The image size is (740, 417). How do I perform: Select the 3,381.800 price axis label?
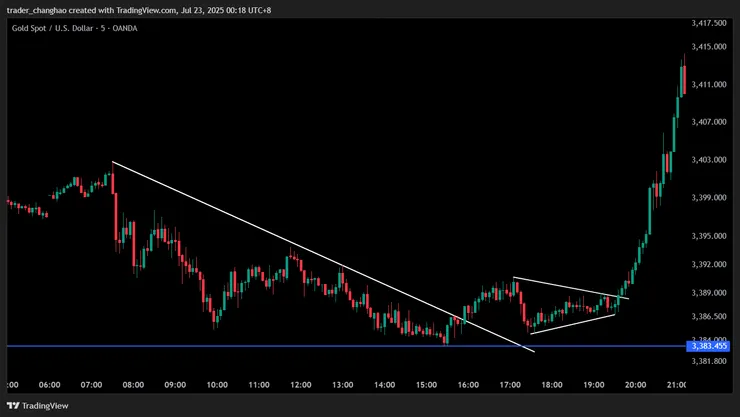tap(709, 361)
